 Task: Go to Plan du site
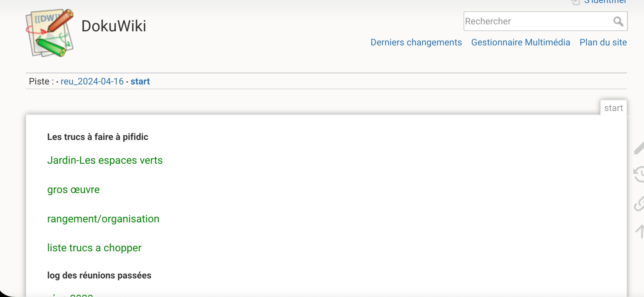[603, 42]
